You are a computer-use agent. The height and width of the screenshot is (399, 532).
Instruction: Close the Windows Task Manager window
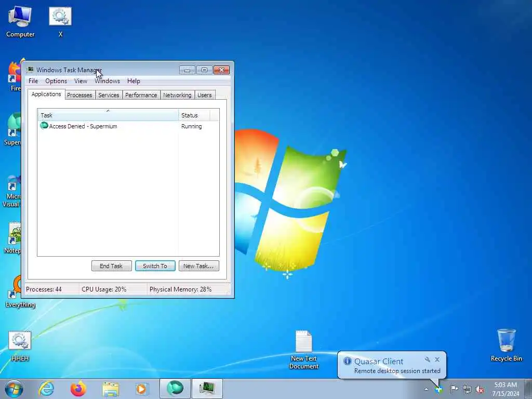221,70
